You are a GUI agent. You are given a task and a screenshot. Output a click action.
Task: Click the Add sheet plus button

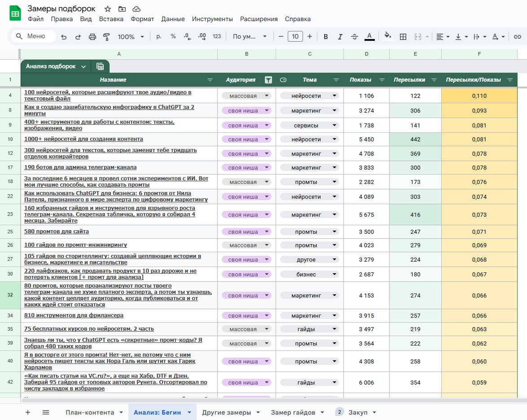pos(28,412)
